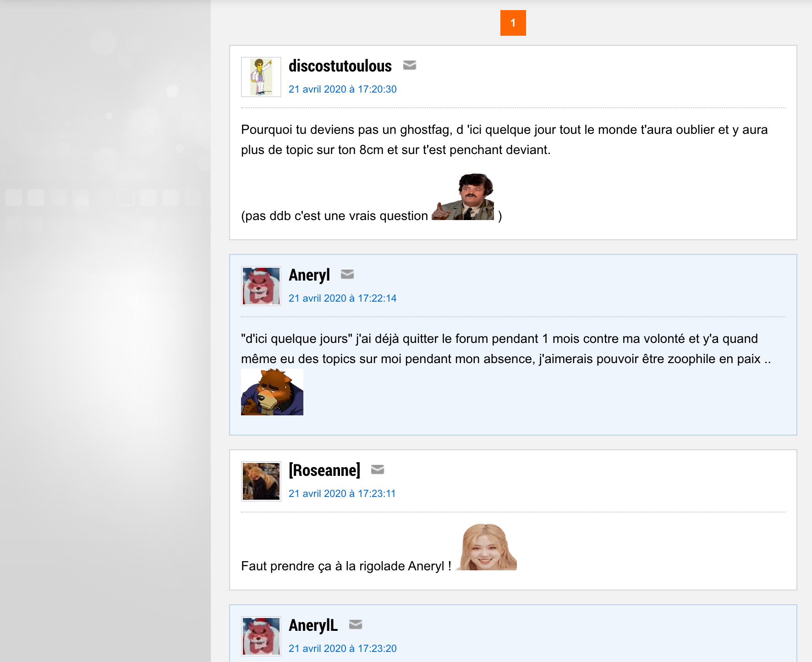The width and height of the screenshot is (812, 662).
Task: Open the 17:23:20 post permalink
Action: [x=343, y=648]
